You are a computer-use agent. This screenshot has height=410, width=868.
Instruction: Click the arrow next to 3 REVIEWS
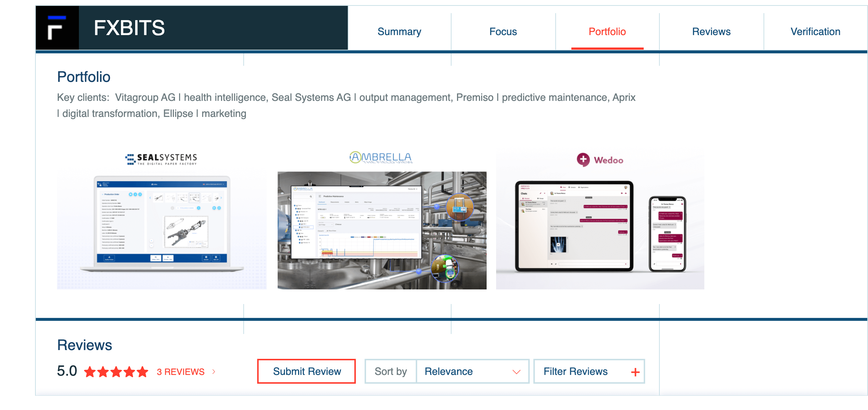214,372
